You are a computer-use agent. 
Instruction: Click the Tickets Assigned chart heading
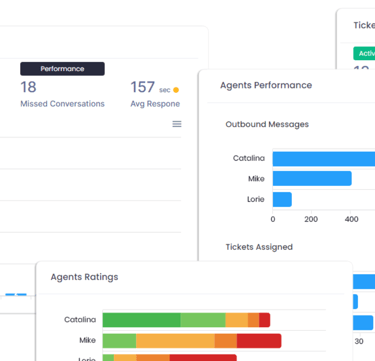[x=259, y=247]
